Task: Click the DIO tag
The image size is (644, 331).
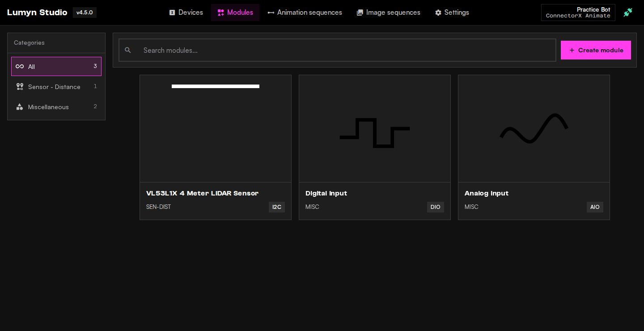Action: [x=436, y=207]
